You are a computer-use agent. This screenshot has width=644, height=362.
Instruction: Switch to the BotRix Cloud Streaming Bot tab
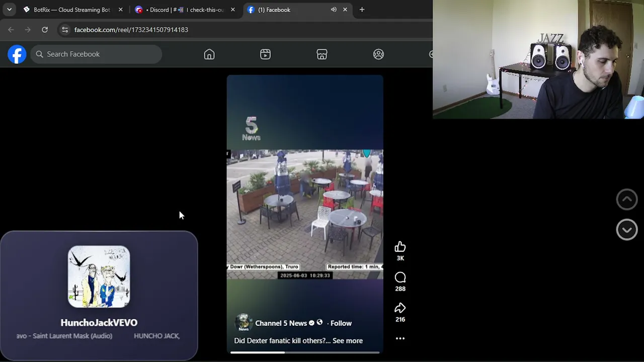point(71,10)
